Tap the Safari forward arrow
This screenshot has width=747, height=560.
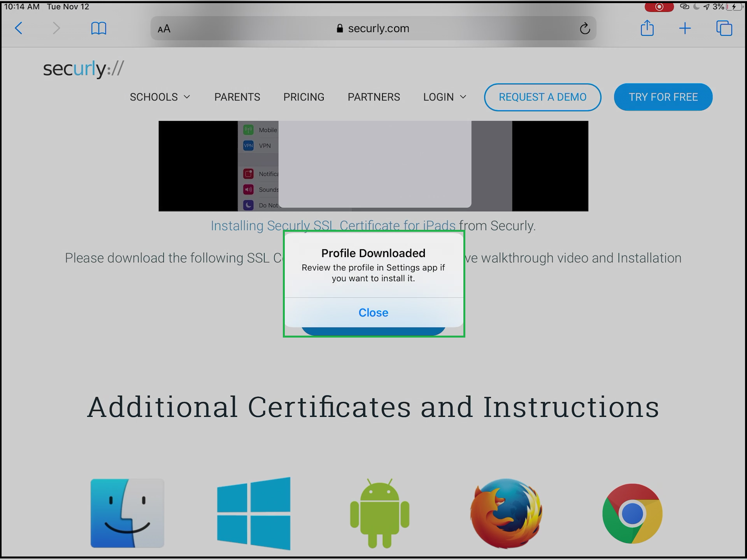tap(56, 28)
